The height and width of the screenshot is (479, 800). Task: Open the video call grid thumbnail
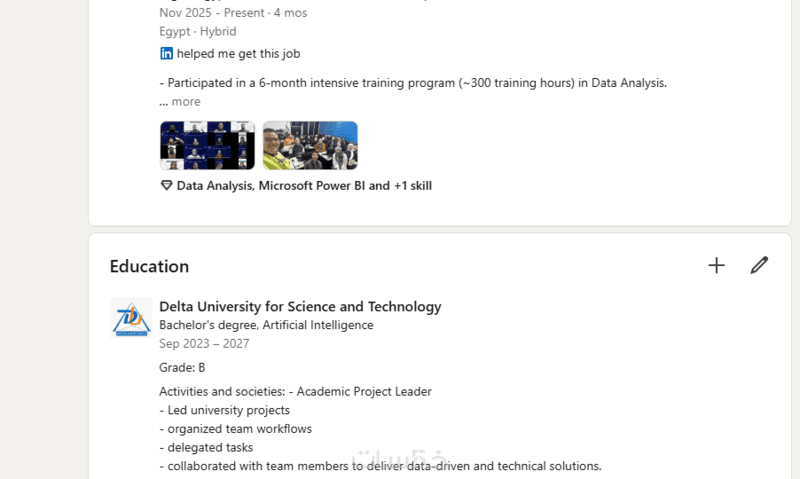point(207,145)
